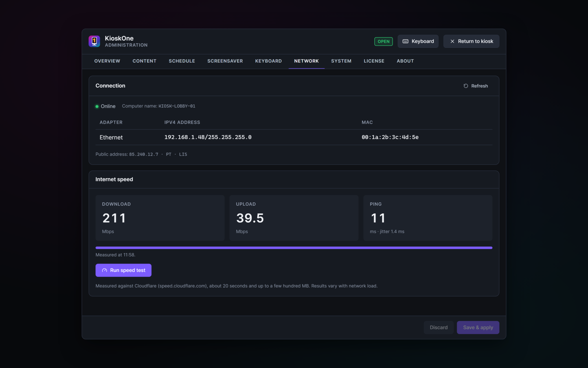588x368 pixels.
Task: Open the Overview tab
Action: click(x=107, y=61)
